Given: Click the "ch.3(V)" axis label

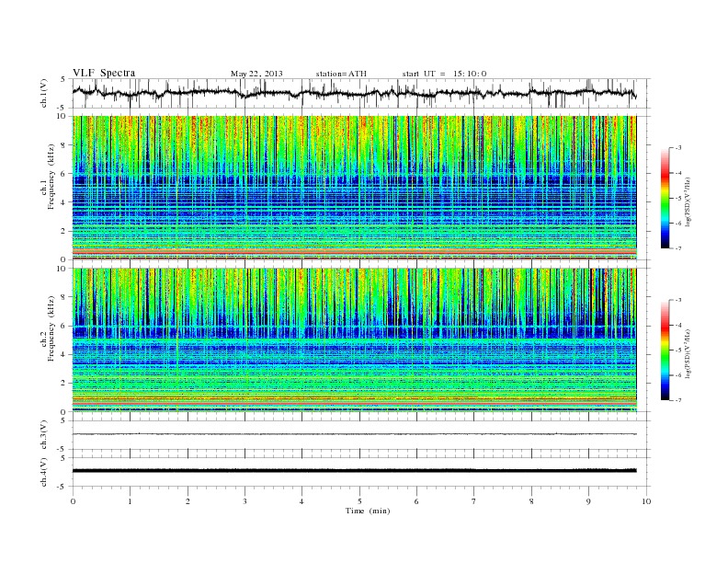Looking at the screenshot, I should [44, 435].
